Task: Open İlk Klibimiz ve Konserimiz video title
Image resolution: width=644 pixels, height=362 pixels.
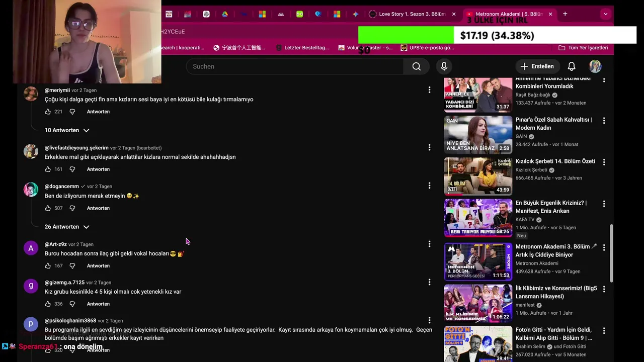Action: (x=556, y=293)
